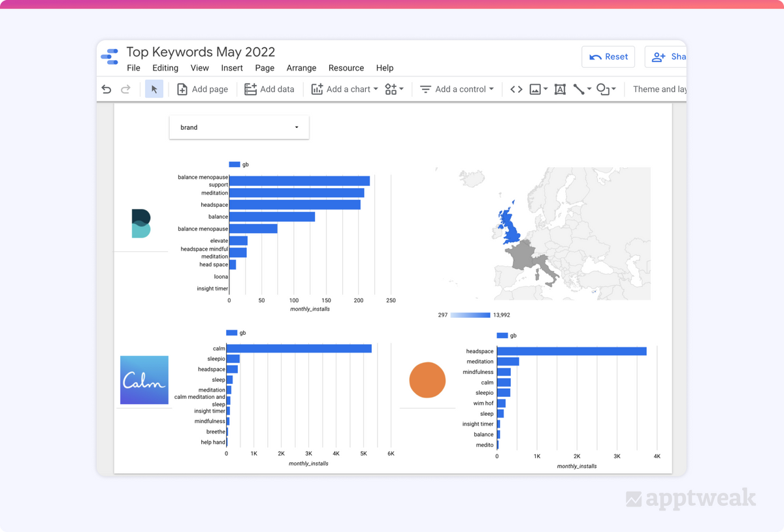The height and width of the screenshot is (532, 784).
Task: Open the File menu
Action: tap(133, 68)
